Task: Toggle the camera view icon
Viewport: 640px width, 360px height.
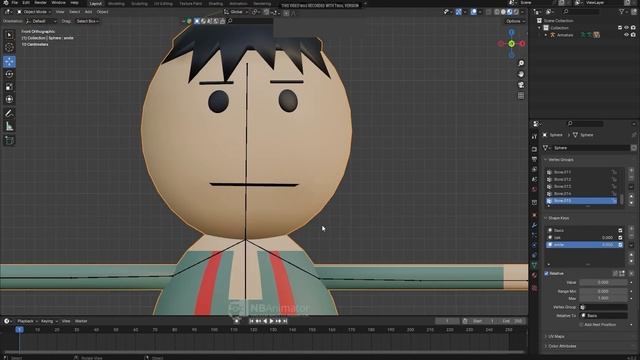Action: click(521, 85)
